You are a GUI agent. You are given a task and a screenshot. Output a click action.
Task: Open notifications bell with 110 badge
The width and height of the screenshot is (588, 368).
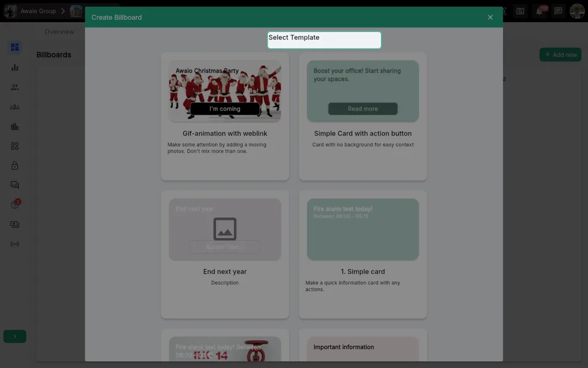coord(540,11)
